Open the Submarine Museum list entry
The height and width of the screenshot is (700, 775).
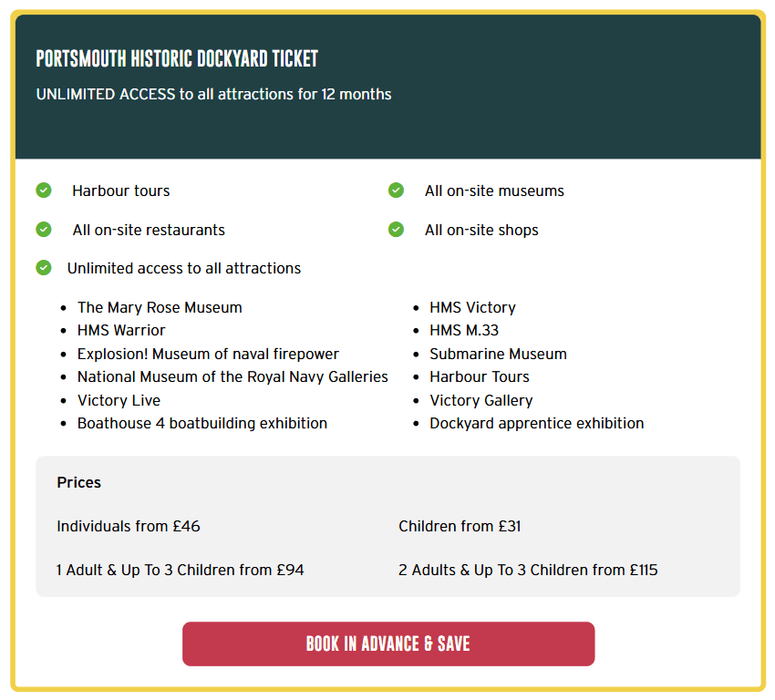498,354
